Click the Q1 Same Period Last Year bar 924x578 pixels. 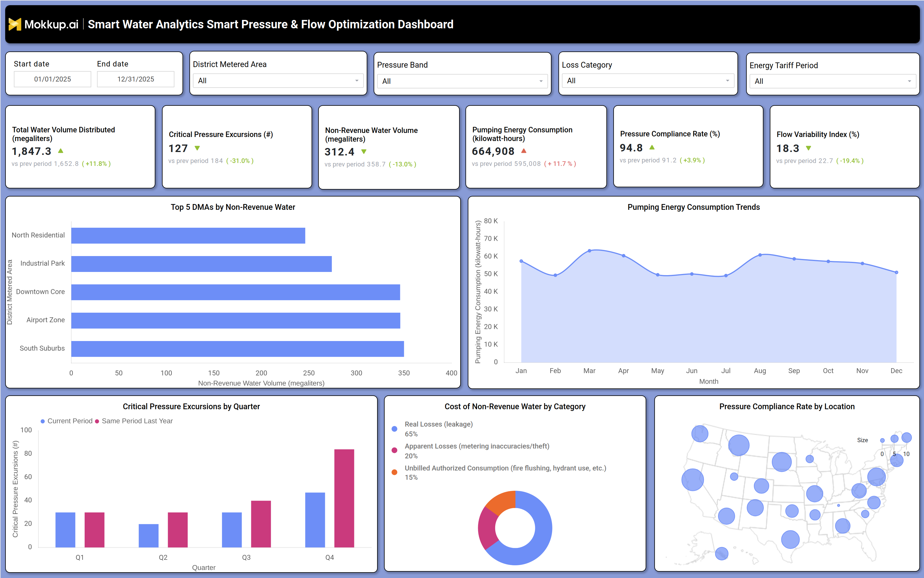point(94,530)
